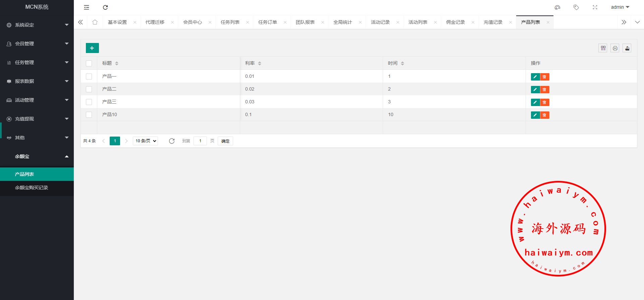The height and width of the screenshot is (300, 644).
Task: Open 余额宝购买记录 in the sidebar
Action: click(32, 188)
